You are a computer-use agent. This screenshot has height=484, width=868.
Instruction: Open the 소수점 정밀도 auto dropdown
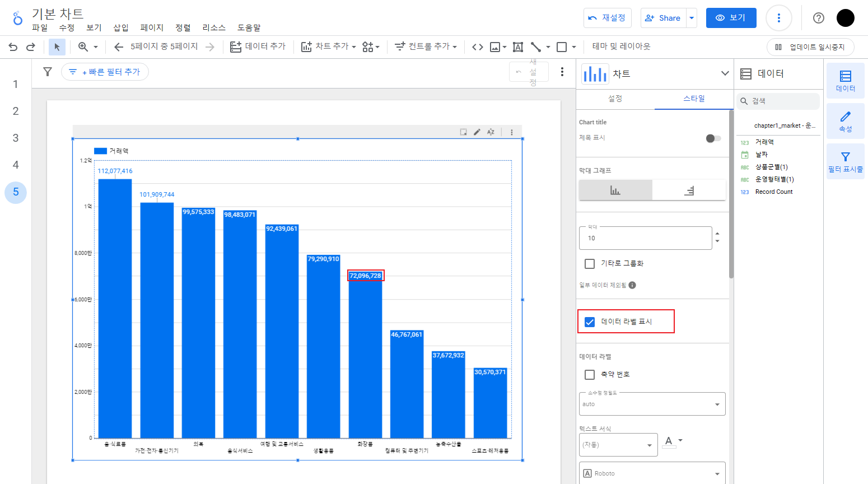[652, 404]
